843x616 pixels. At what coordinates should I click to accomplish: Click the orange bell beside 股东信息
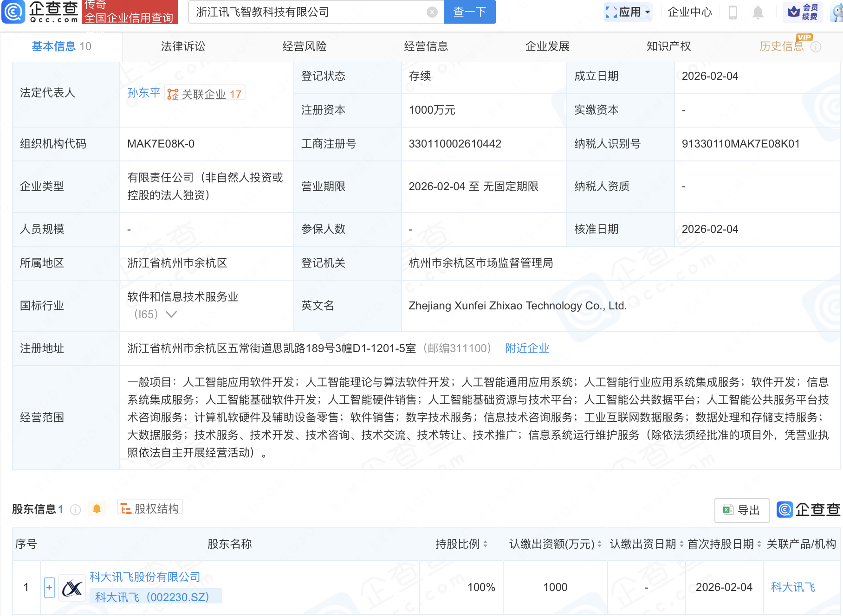(97, 508)
